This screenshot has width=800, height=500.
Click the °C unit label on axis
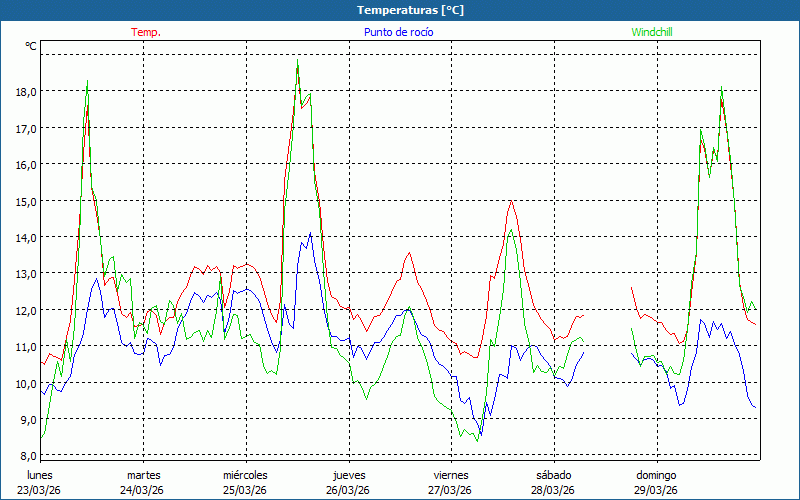[x=30, y=46]
